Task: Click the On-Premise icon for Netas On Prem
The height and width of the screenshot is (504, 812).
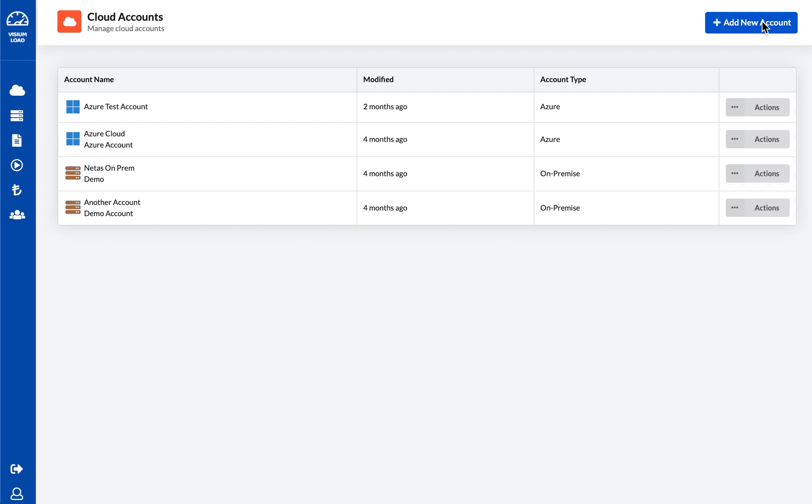Action: click(x=73, y=173)
